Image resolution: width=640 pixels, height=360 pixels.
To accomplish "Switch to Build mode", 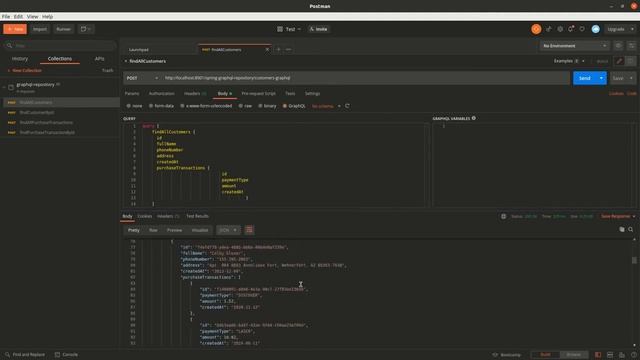I will (x=545, y=355).
